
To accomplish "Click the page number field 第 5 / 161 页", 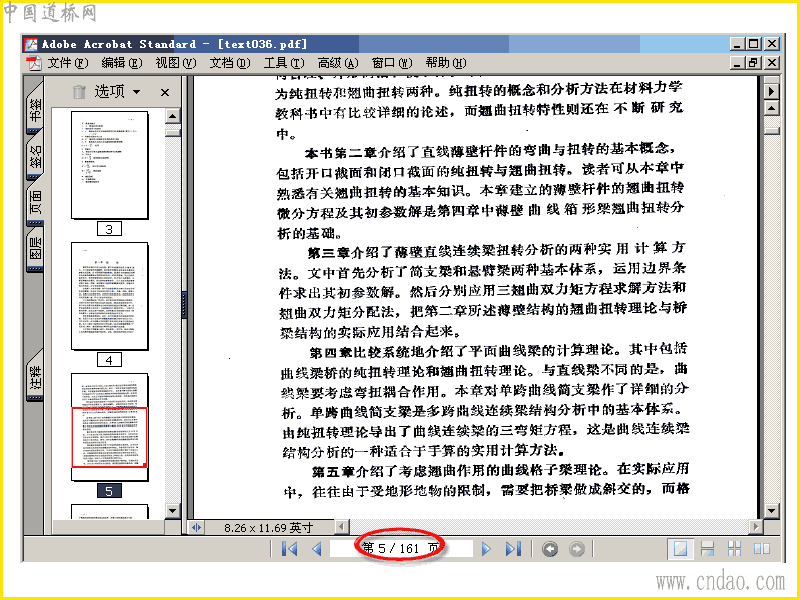I will (401, 549).
